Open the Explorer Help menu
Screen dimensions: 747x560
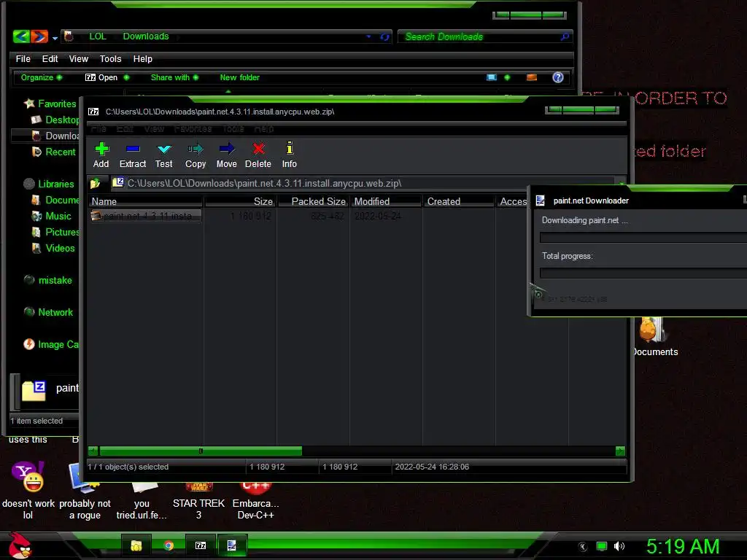142,58
